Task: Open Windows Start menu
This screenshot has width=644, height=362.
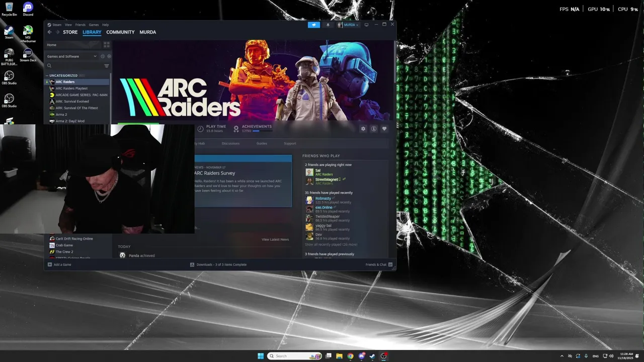Action: tap(261, 356)
